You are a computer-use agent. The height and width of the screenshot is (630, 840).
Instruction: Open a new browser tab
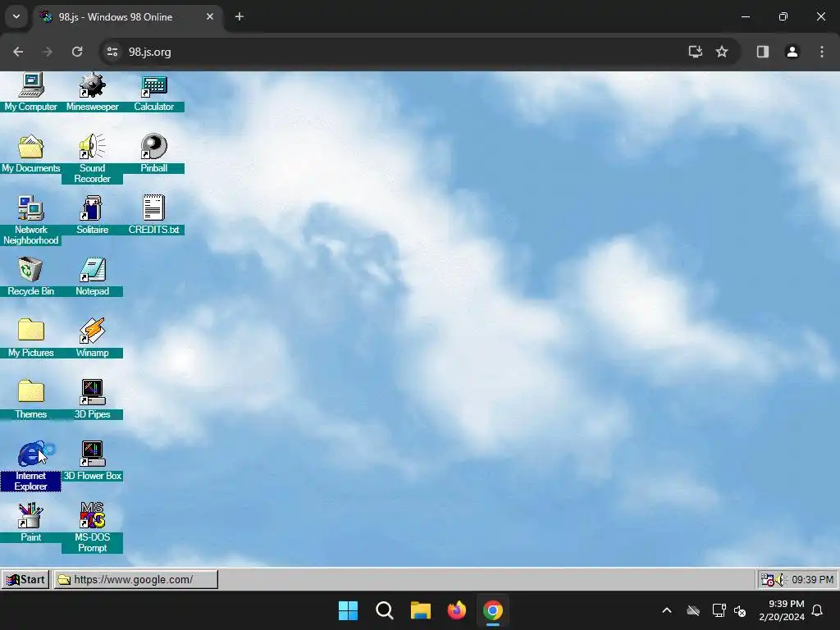(x=240, y=16)
